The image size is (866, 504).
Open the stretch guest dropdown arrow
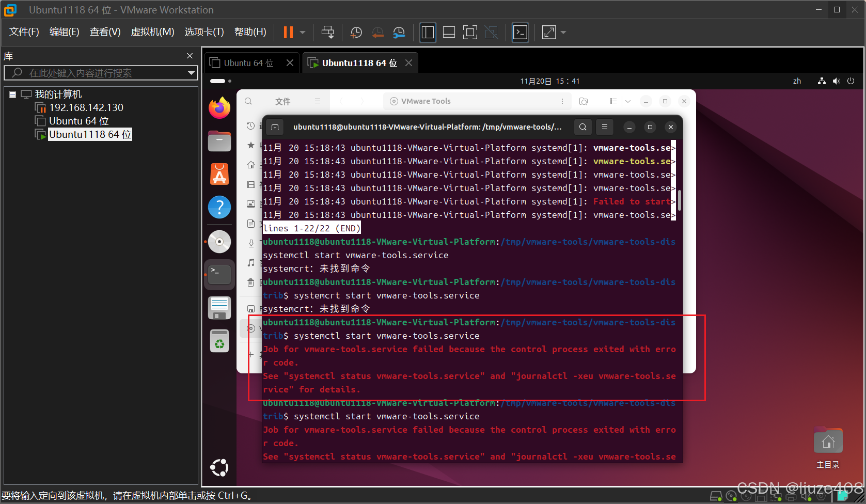[x=563, y=32]
